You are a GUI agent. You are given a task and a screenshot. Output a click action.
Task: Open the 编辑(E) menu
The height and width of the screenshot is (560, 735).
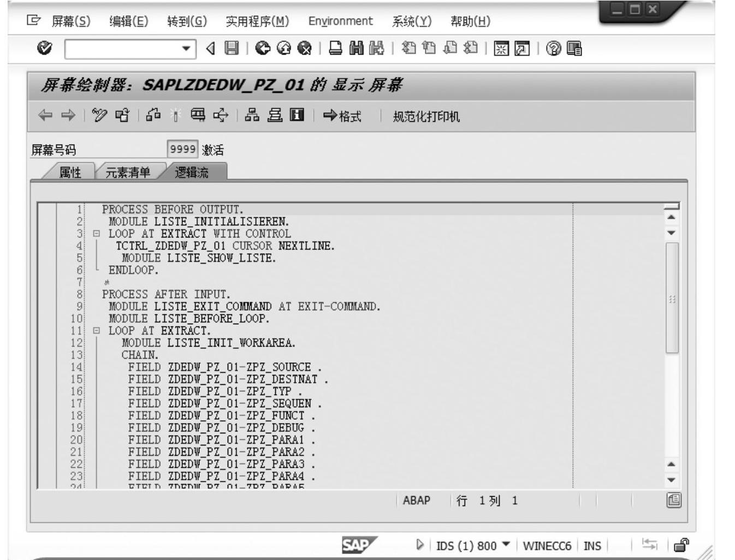tap(129, 21)
